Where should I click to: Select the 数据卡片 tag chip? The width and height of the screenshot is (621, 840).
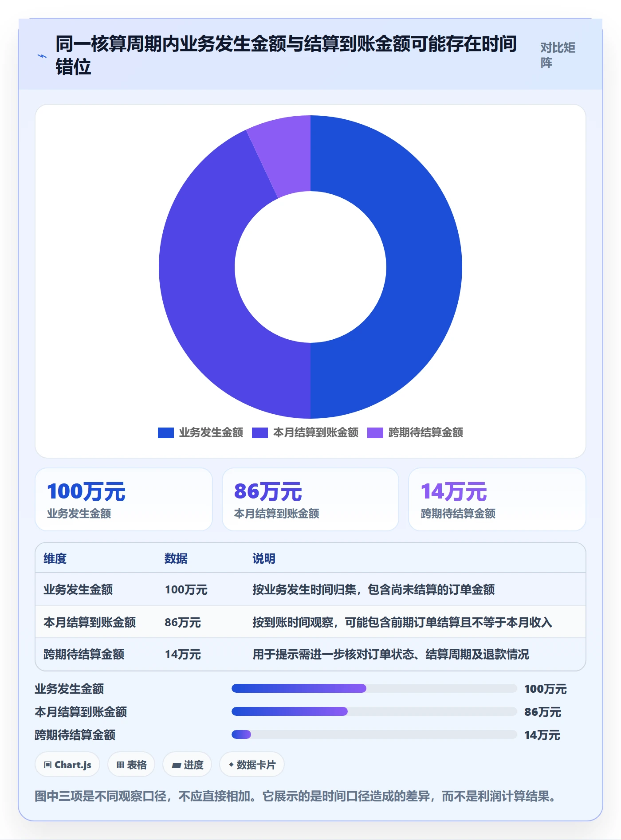(252, 765)
